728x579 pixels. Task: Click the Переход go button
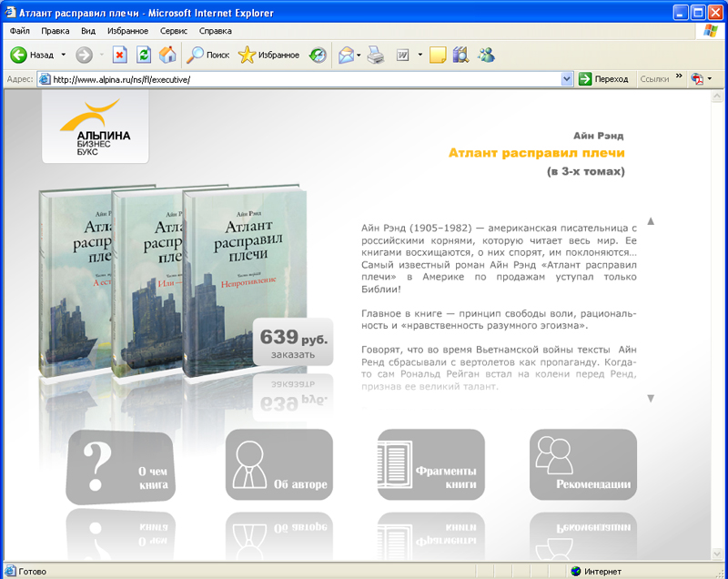[x=603, y=79]
